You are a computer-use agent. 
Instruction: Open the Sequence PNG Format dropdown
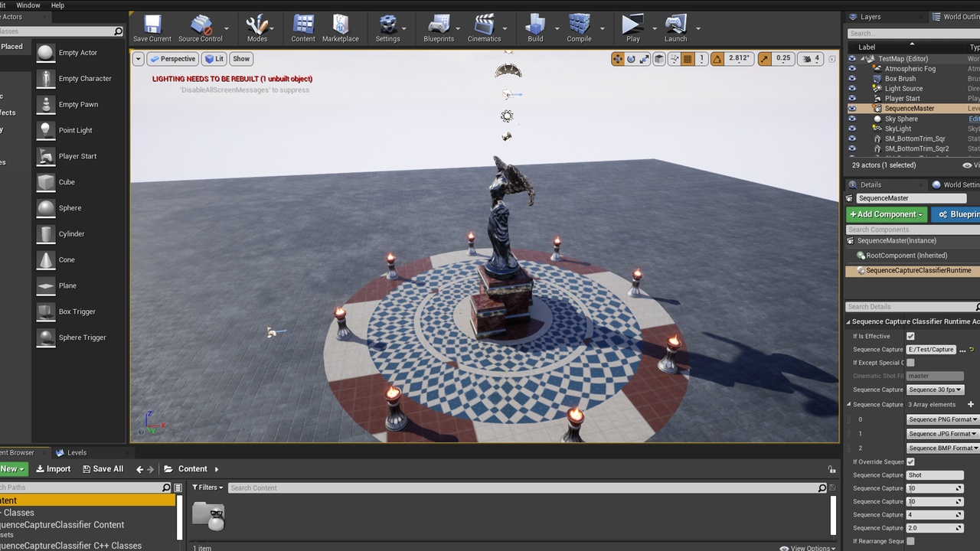pos(942,419)
